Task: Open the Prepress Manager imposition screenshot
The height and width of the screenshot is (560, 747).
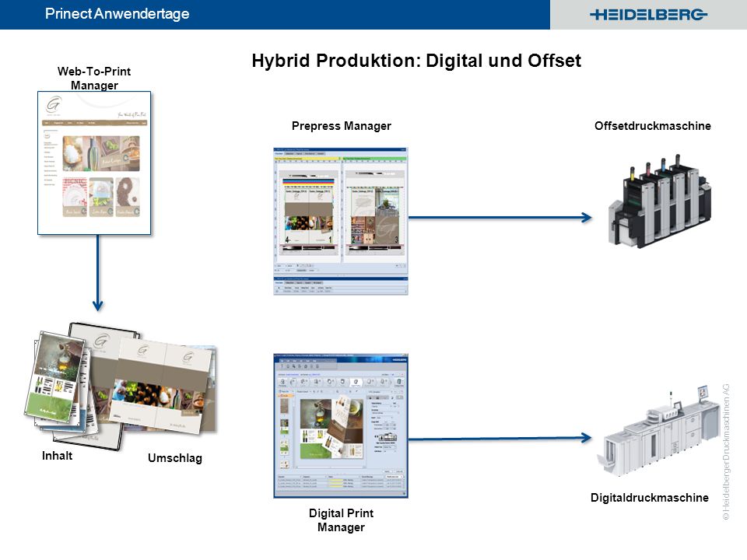Action: click(341, 221)
